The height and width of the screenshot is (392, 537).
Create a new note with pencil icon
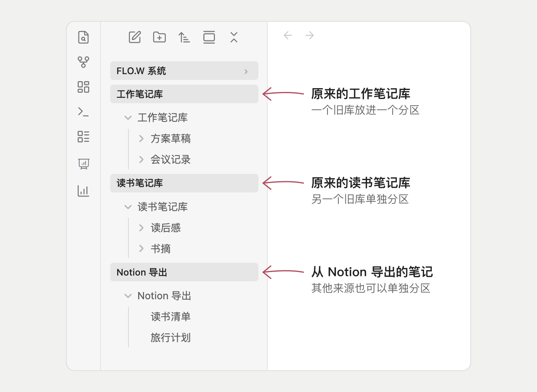coord(135,37)
